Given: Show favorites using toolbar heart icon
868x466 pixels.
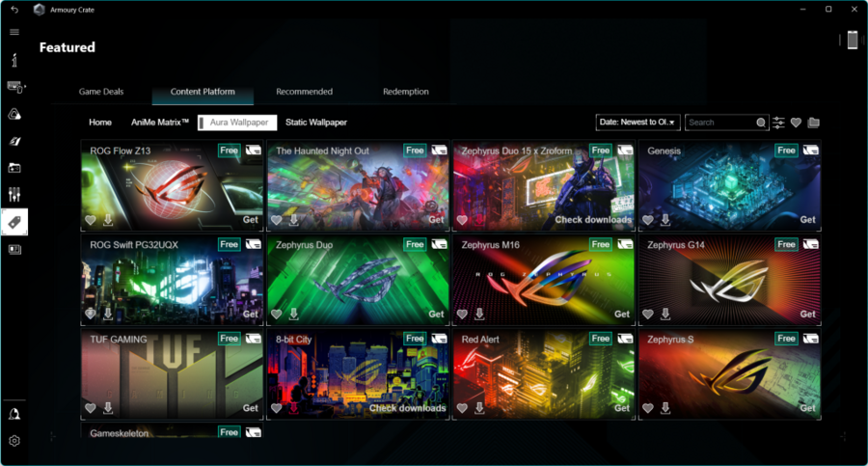Looking at the screenshot, I should click(796, 123).
